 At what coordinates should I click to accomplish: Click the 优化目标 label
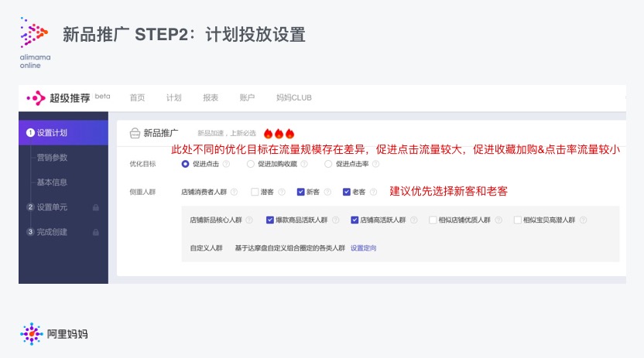pos(142,164)
